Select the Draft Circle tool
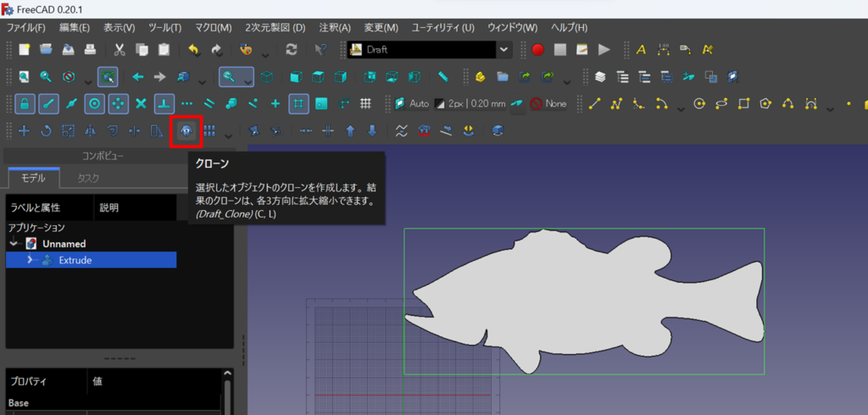Viewport: 868px width, 415px height. [699, 103]
